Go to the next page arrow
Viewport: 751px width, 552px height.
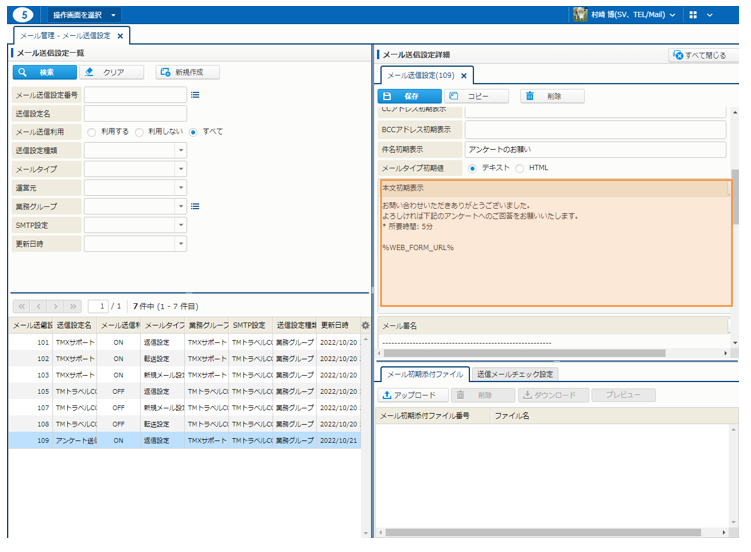coord(56,305)
